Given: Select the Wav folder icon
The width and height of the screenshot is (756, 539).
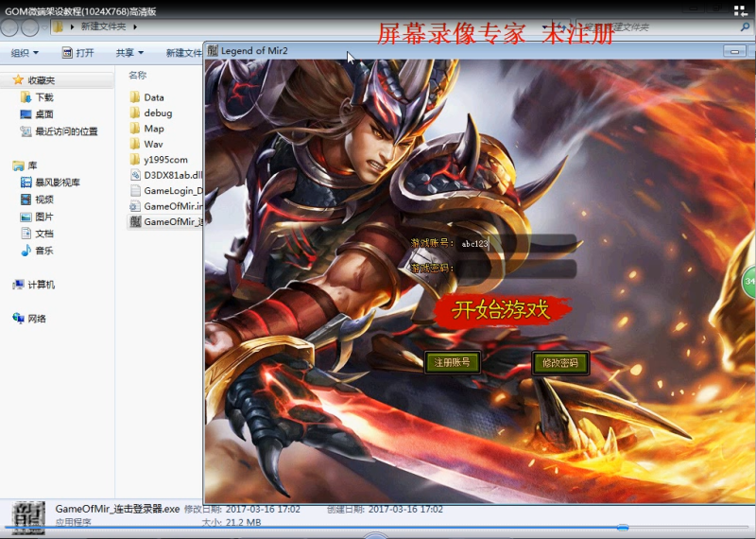Looking at the screenshot, I should (135, 144).
